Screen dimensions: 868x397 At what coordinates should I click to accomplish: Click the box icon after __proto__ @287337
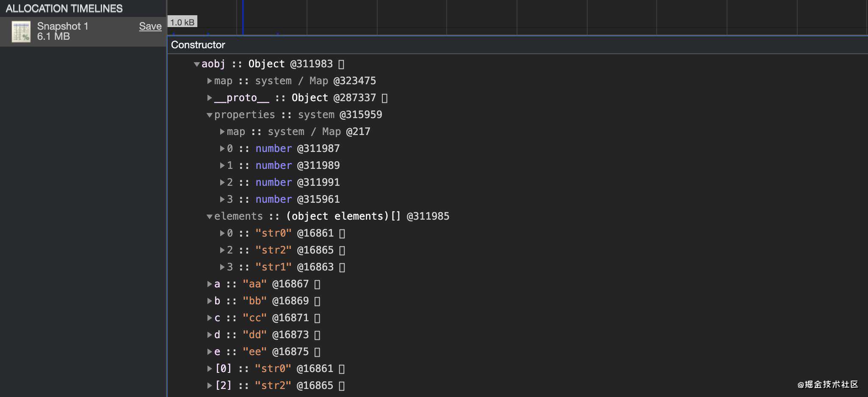(384, 98)
